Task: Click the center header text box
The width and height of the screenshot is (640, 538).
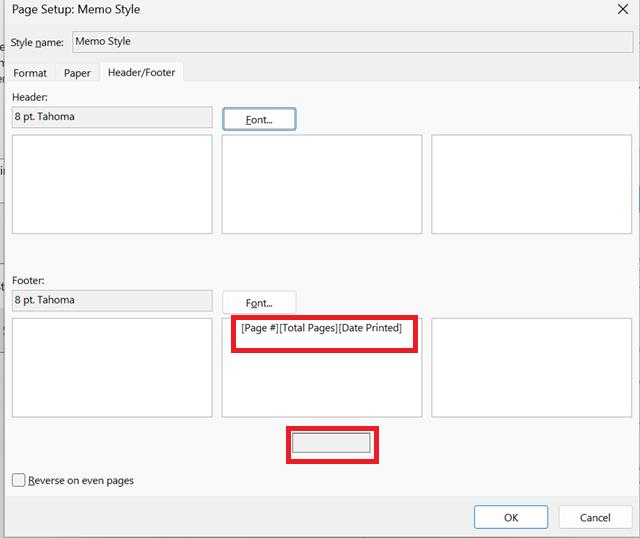Action: tap(322, 184)
